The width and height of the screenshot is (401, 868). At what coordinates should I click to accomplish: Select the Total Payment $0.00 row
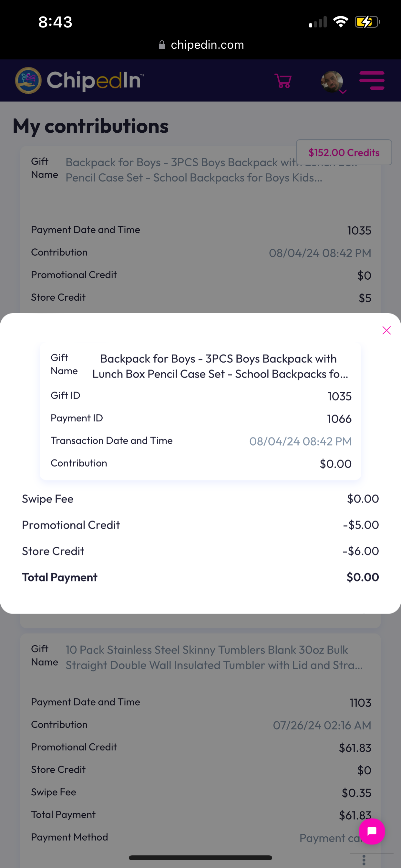coord(200,577)
